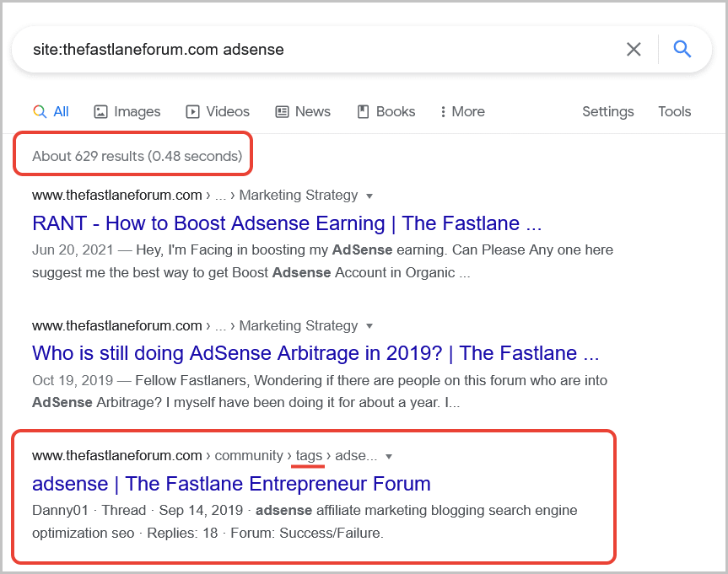Image resolution: width=728 pixels, height=574 pixels.
Task: Click the 'Oct 19, 2019' snippet text
Action: coord(73,380)
